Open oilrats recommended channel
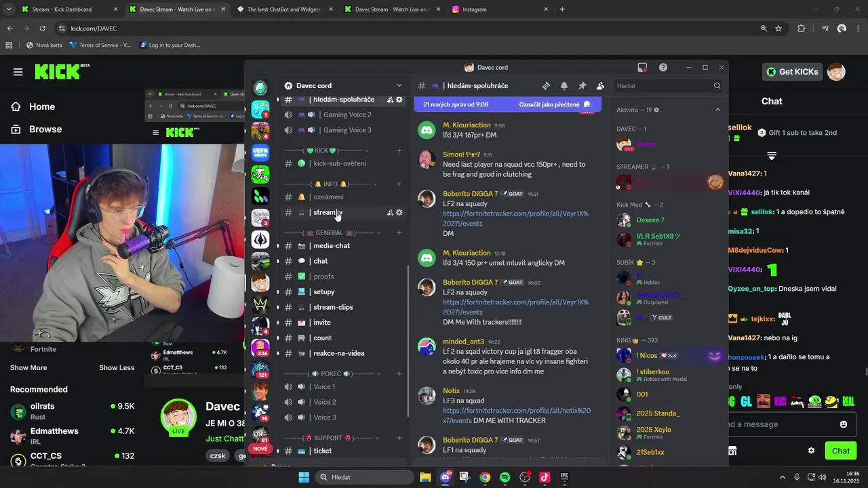Image resolution: width=868 pixels, height=488 pixels. 73,410
